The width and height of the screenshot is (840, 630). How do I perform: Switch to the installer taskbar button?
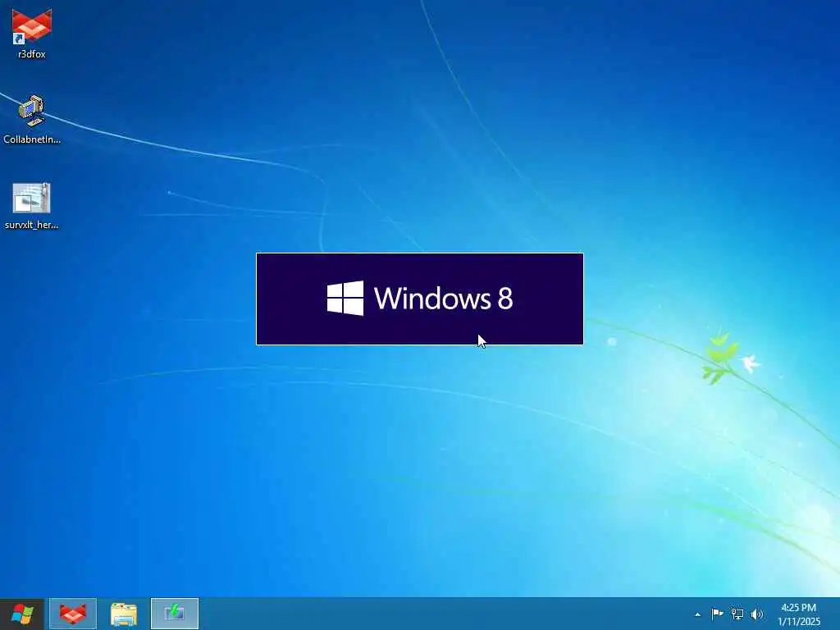(x=175, y=614)
